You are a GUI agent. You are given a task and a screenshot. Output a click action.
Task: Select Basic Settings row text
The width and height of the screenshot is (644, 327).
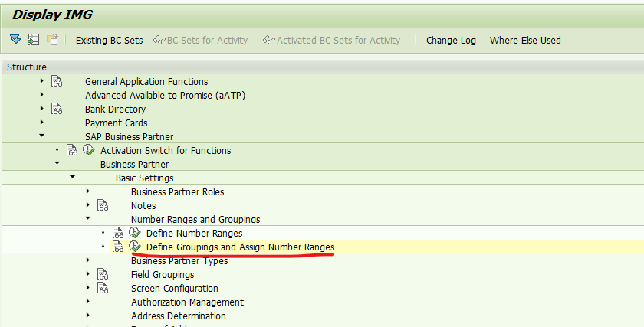pyautogui.click(x=145, y=178)
